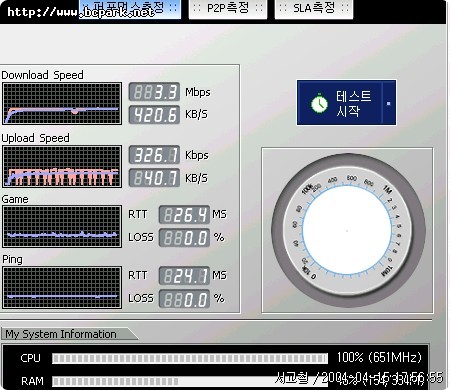Click the Download Speed graph
The image size is (450, 390).
(x=62, y=104)
